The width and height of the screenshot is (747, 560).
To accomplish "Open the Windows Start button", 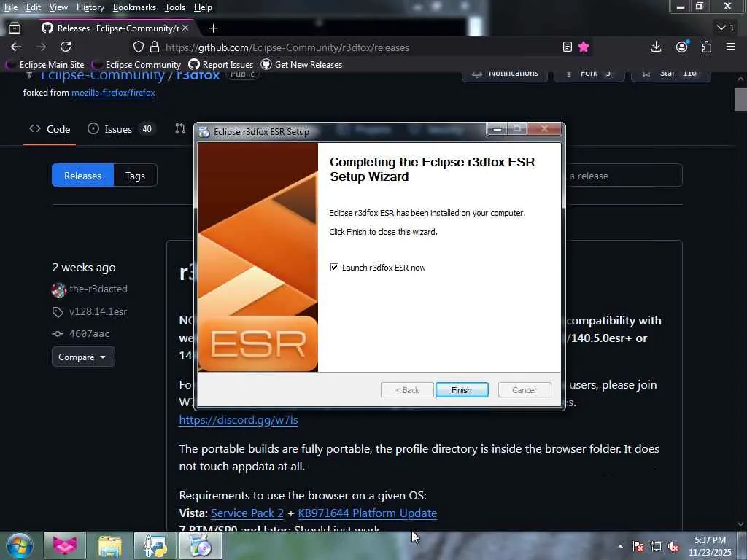I will 20,545.
